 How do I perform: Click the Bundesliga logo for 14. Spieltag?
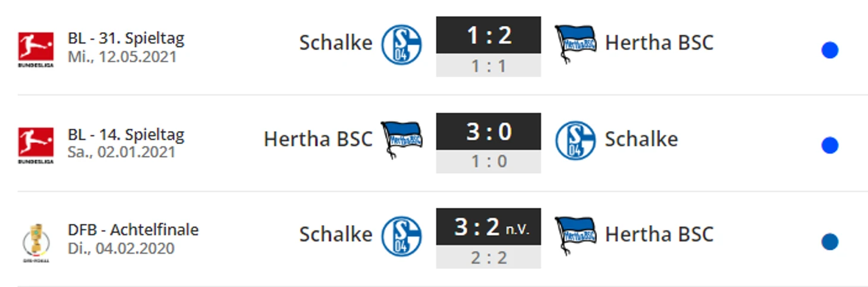coord(36,145)
